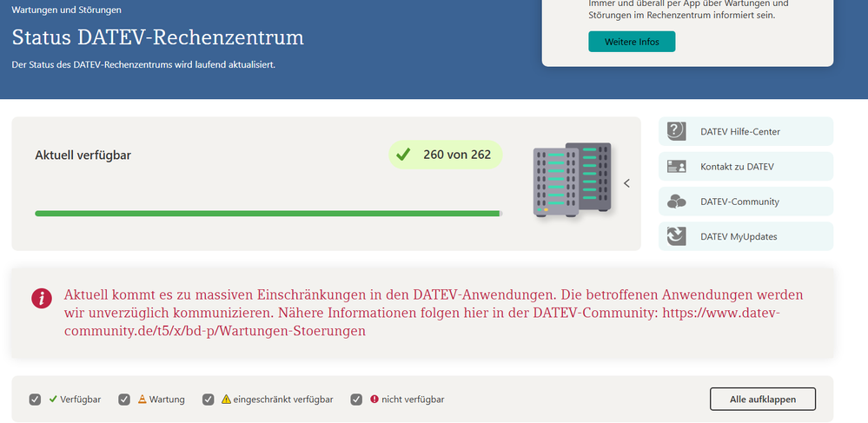Click the green availability progress bar
The image size is (868, 423).
tap(268, 213)
